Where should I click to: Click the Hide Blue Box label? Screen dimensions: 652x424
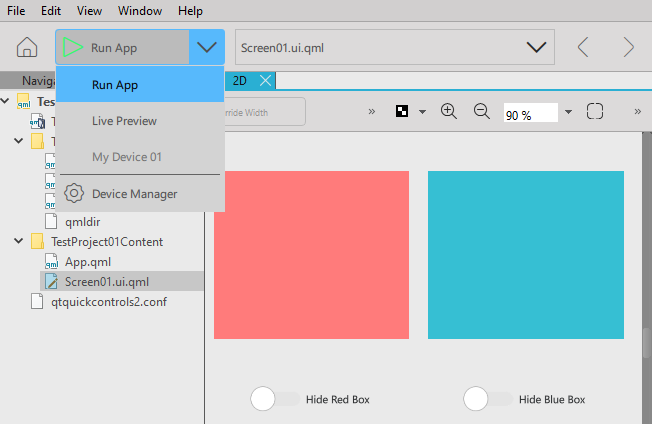tap(552, 399)
